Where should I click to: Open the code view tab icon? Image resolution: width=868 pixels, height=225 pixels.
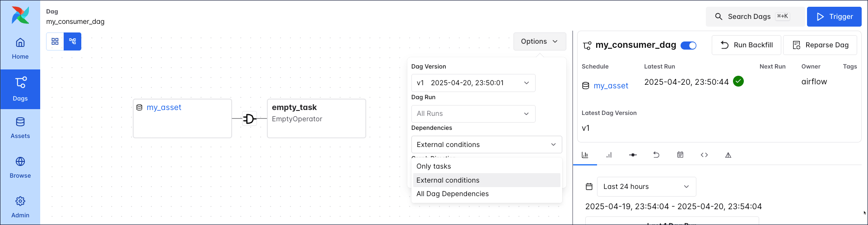pyautogui.click(x=704, y=155)
